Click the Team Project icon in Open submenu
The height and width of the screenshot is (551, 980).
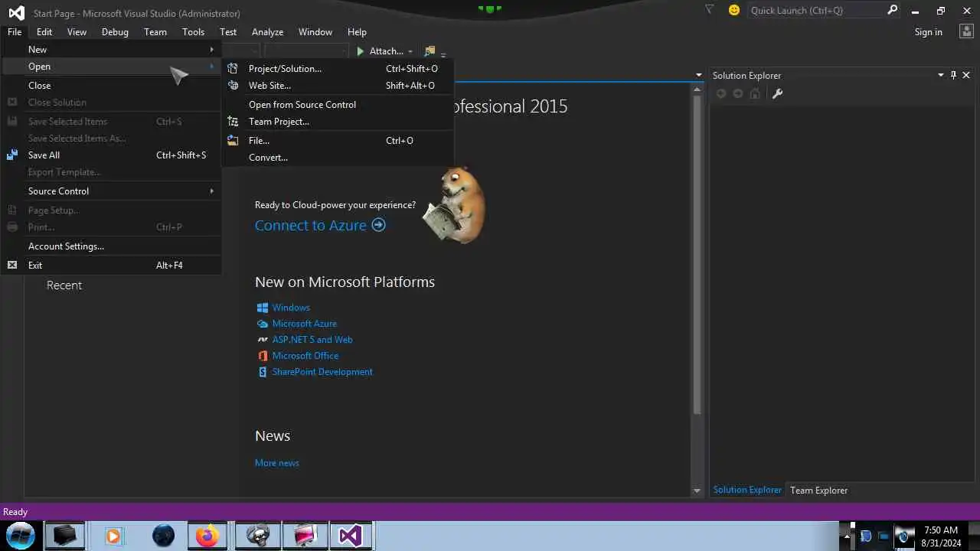(233, 121)
